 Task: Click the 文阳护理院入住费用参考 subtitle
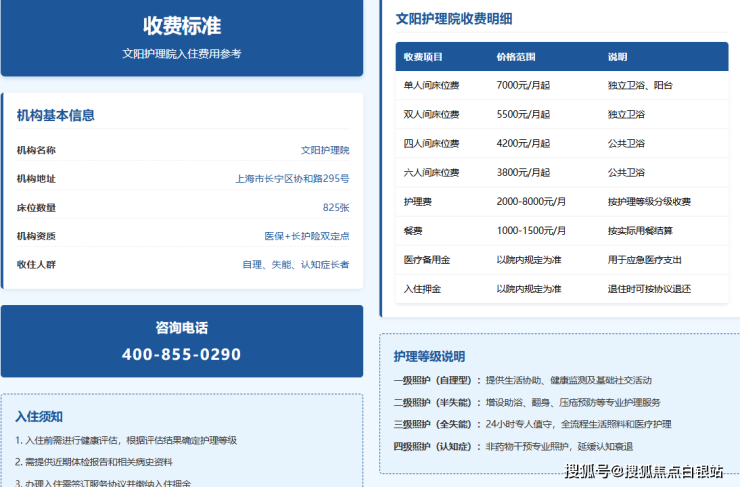click(x=182, y=53)
